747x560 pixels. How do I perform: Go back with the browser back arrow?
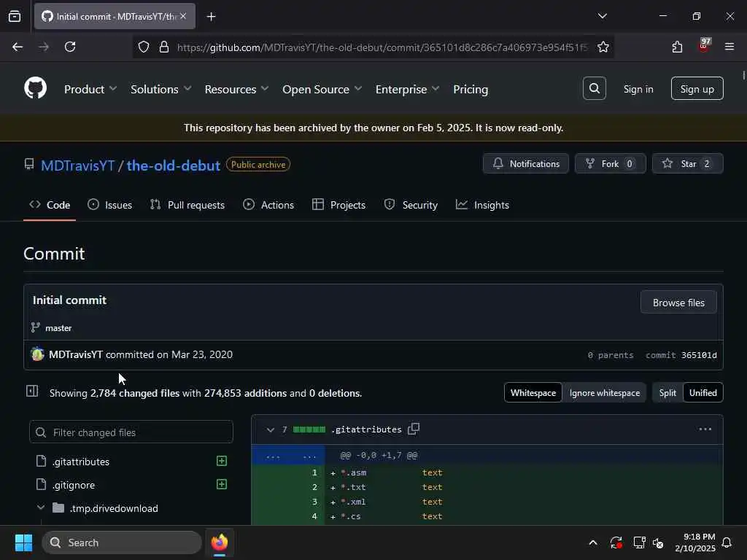click(18, 47)
